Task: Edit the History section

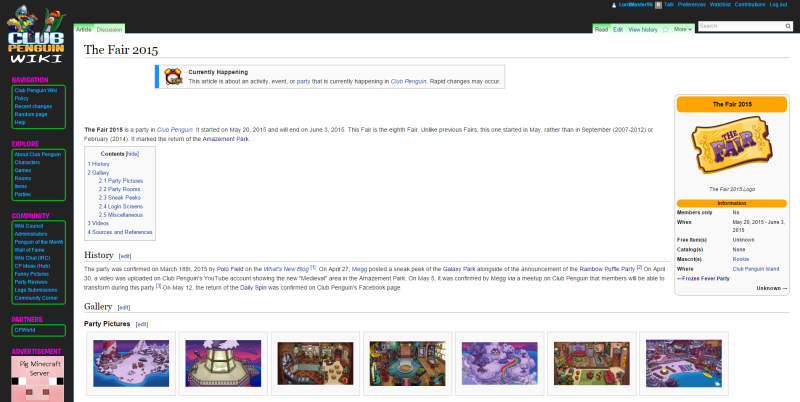Action: (x=125, y=256)
